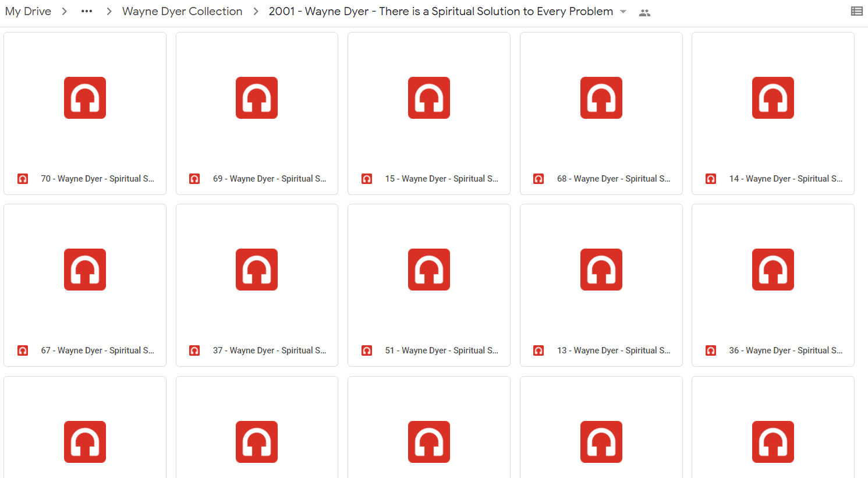Select large thumbnail of file 51
The height and width of the screenshot is (478, 868).
point(429,270)
